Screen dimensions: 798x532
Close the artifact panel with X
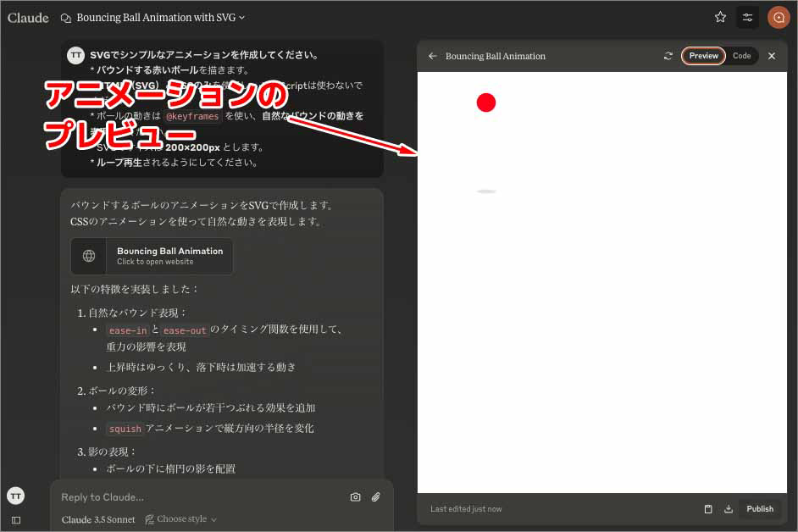(x=771, y=56)
